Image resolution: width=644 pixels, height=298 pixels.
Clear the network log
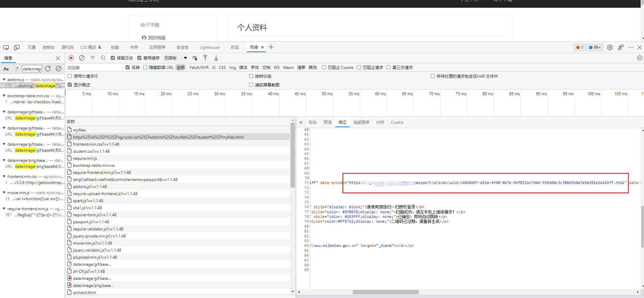pos(82,58)
